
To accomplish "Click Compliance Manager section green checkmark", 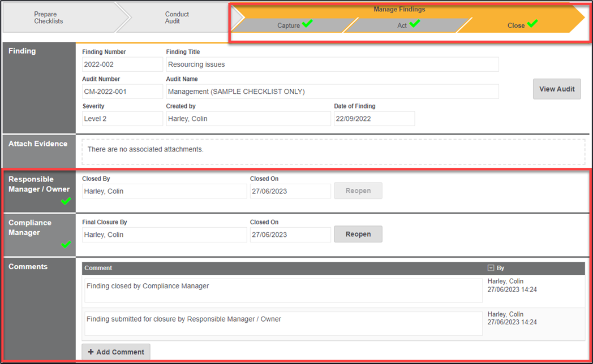I will pyautogui.click(x=66, y=244).
